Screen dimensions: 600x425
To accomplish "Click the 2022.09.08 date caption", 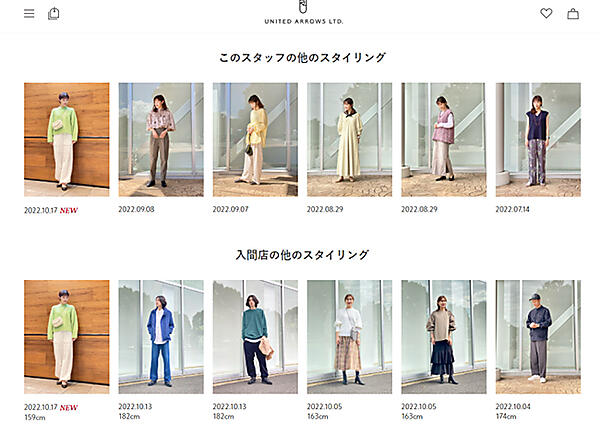I will (136, 209).
